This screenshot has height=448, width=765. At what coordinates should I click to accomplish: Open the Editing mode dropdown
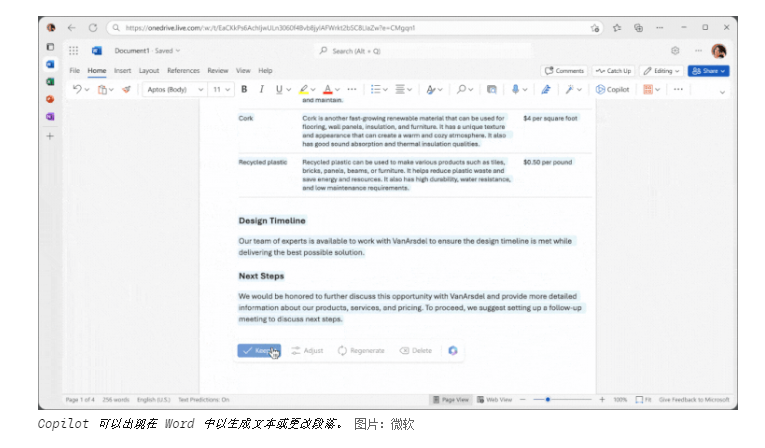click(661, 71)
